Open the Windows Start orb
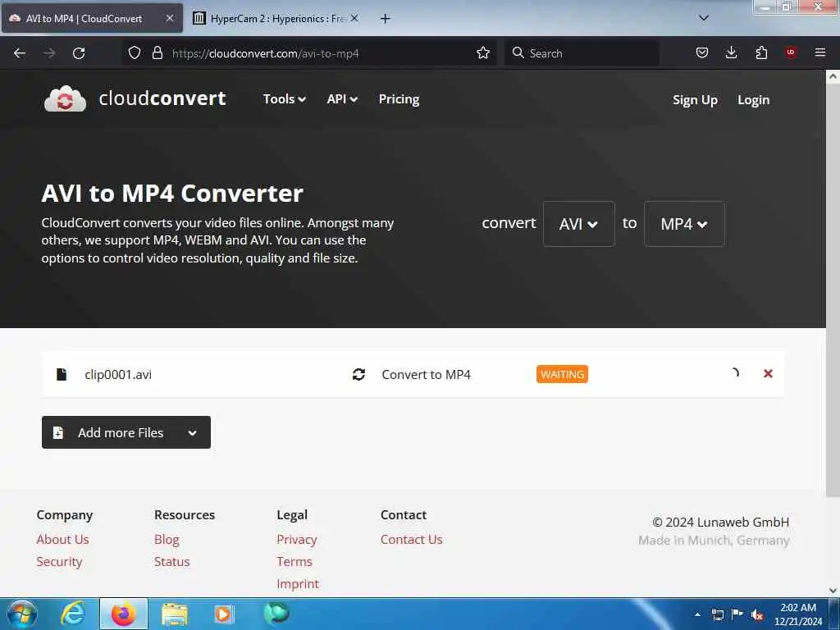The image size is (840, 630). [22, 614]
